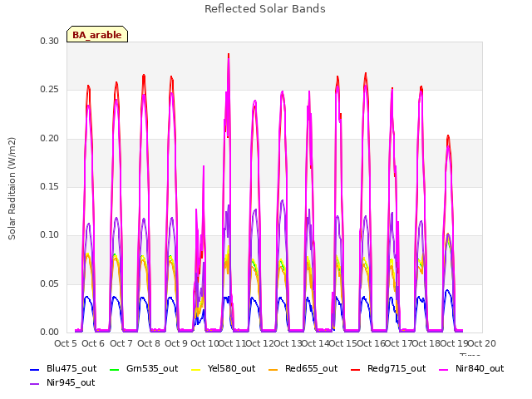Click the Oct 6 x-axis label
Image resolution: width=532 pixels, height=399 pixels.
(x=93, y=343)
